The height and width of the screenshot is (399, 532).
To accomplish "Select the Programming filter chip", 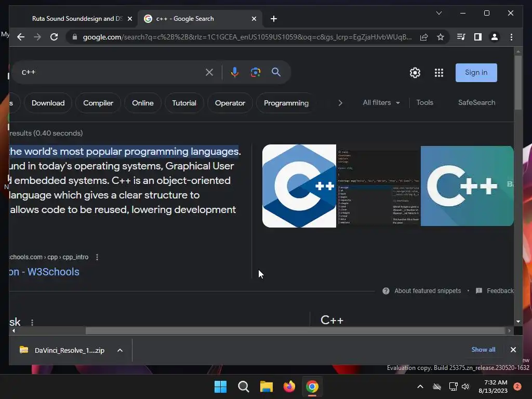I will 286,103.
